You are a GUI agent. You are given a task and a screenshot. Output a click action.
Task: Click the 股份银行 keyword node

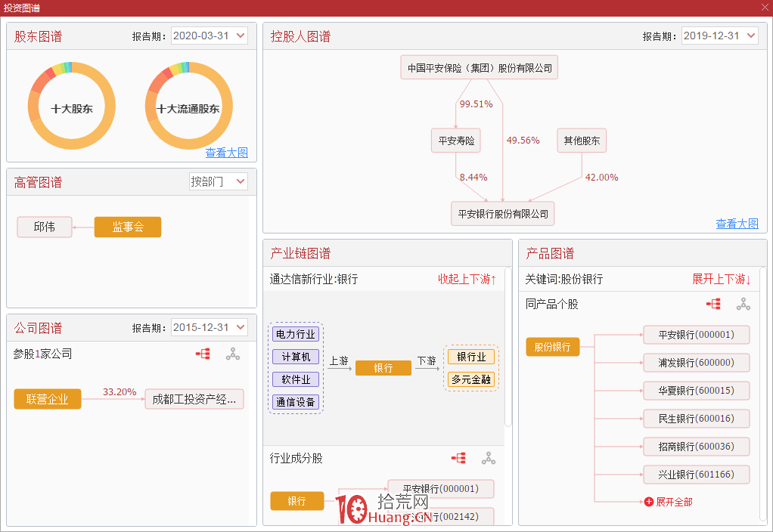tap(553, 347)
